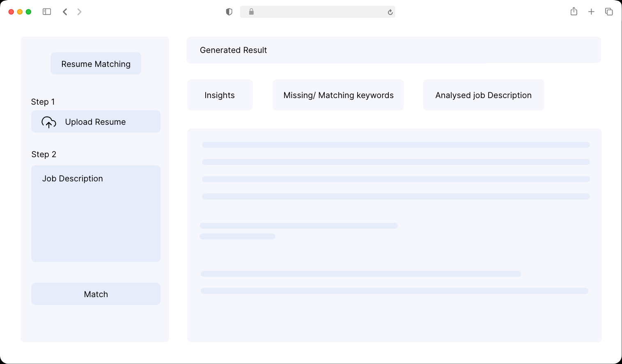Click the Match button
Image resolution: width=622 pixels, height=364 pixels.
pyautogui.click(x=96, y=294)
